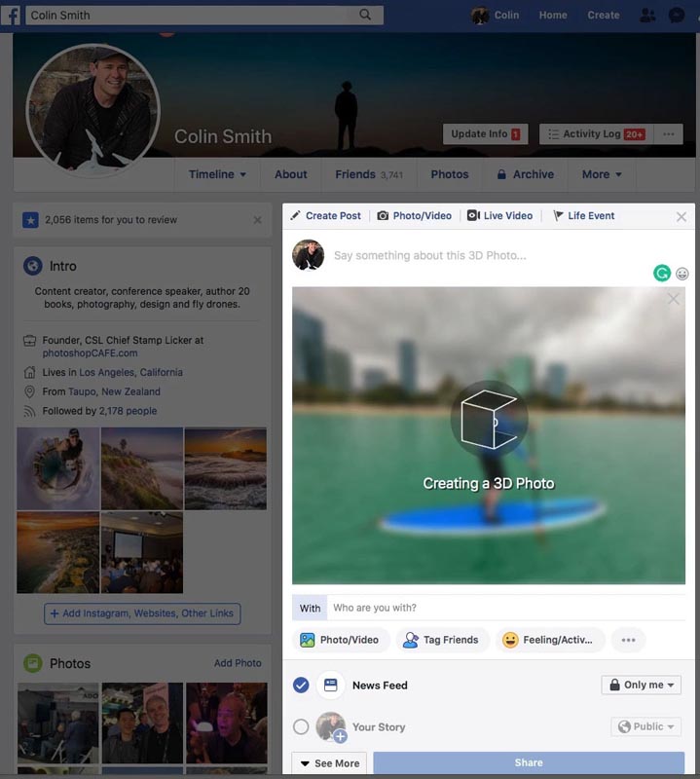
Task: Select the Photo/Video tab in composer header
Action: click(x=415, y=215)
